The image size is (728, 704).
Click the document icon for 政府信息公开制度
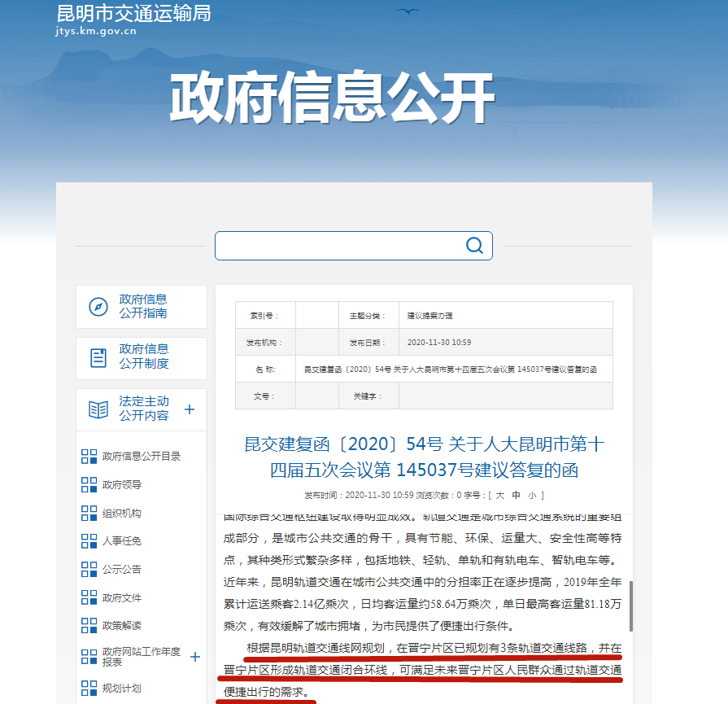click(x=98, y=358)
